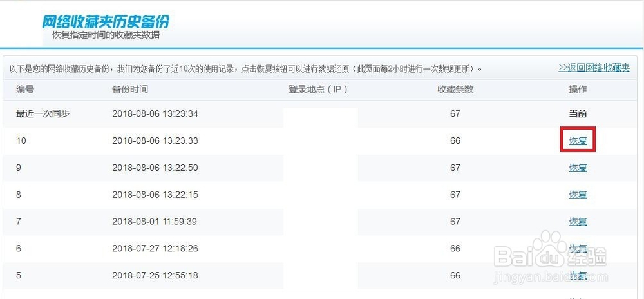Viewport: 644px width, 299px height.
Task: Click the number 6 in the 编号 column
Action: click(x=19, y=249)
